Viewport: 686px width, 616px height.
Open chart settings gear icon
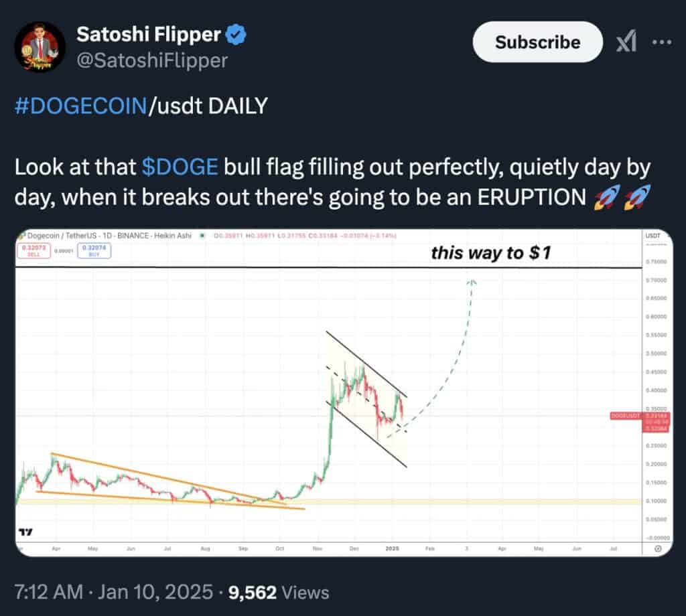pos(657,548)
